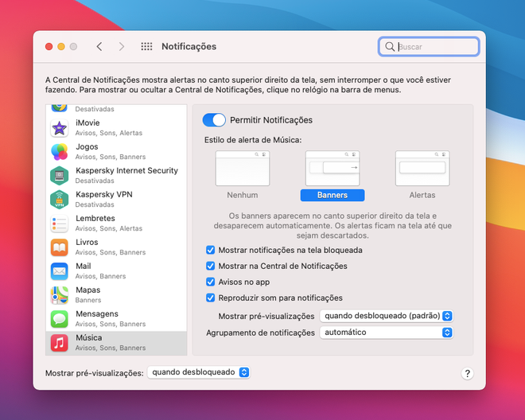Select the Nenhum alert style thumbnail
This screenshot has width=525, height=420.
click(x=243, y=168)
